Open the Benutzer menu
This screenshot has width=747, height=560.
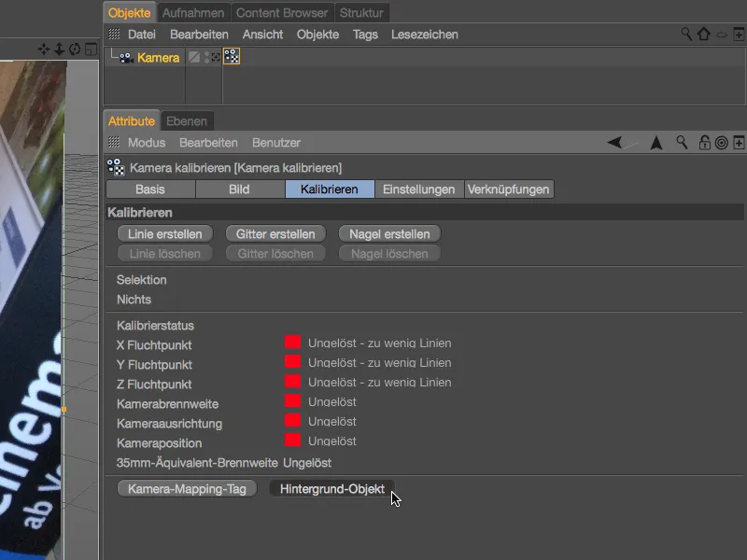[276, 143]
